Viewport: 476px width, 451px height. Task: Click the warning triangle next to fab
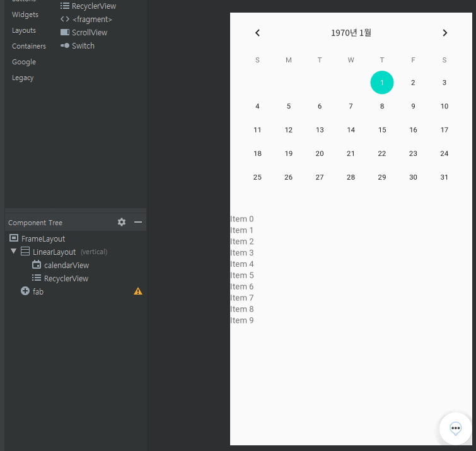[x=138, y=291]
